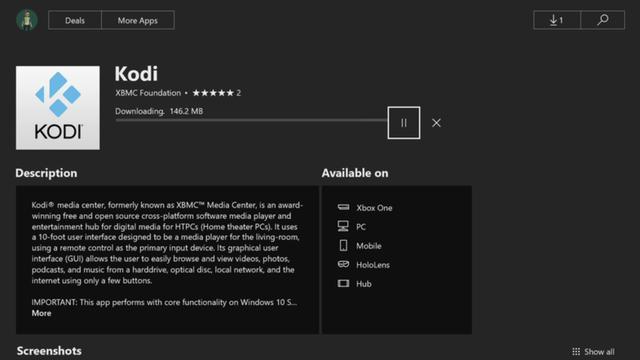This screenshot has height=360, width=640.
Task: Open the More Apps tab
Action: [x=138, y=20]
